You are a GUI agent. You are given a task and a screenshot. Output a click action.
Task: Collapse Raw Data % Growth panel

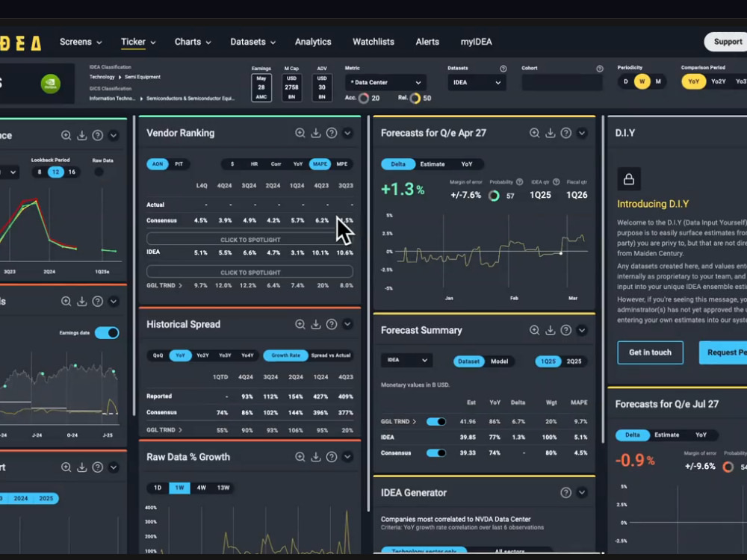(x=347, y=457)
